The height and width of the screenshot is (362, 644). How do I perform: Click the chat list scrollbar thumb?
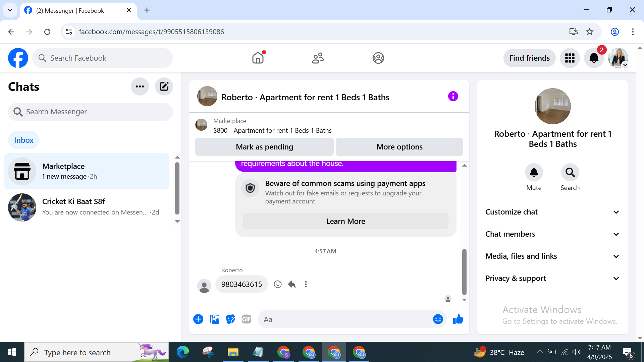pos(177,188)
